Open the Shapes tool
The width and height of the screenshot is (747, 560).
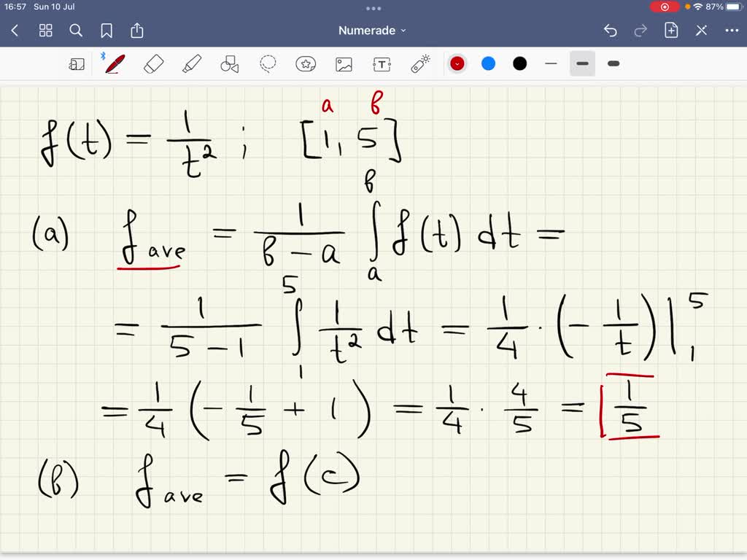point(230,63)
